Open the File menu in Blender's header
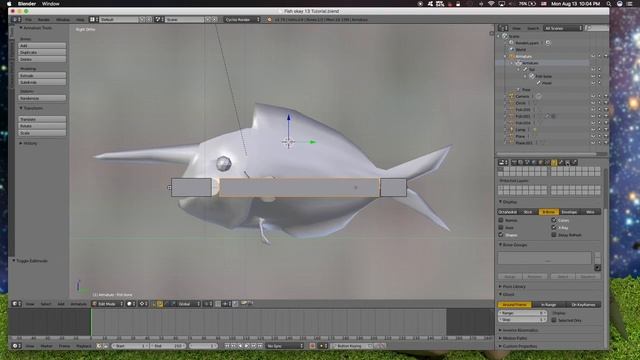Image resolution: width=640 pixels, height=360 pixels. click(29, 19)
